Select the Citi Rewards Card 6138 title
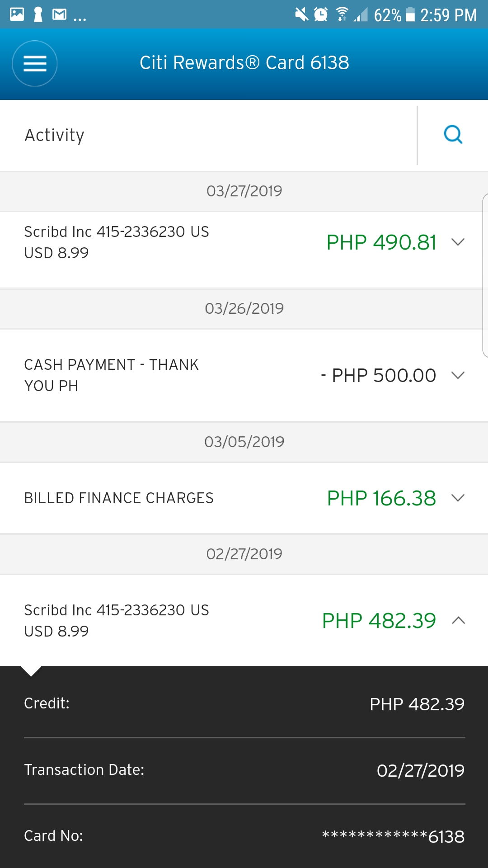The image size is (488, 868). coord(244,63)
